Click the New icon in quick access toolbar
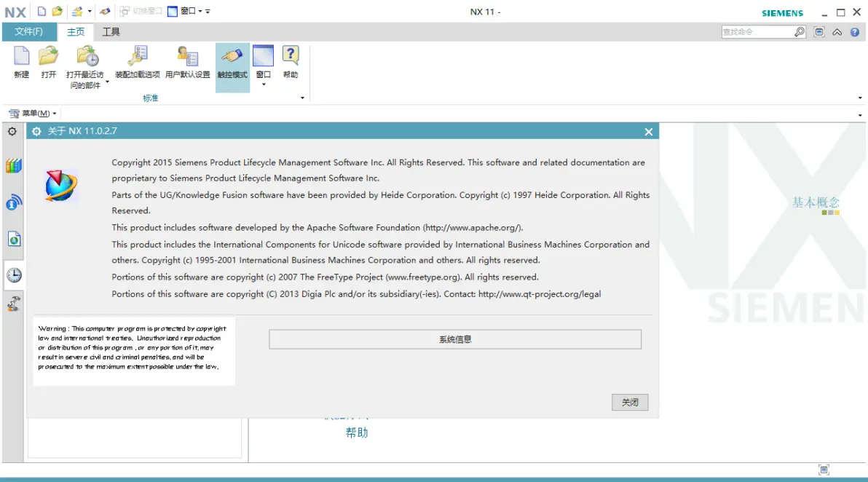The image size is (868, 482). click(42, 11)
